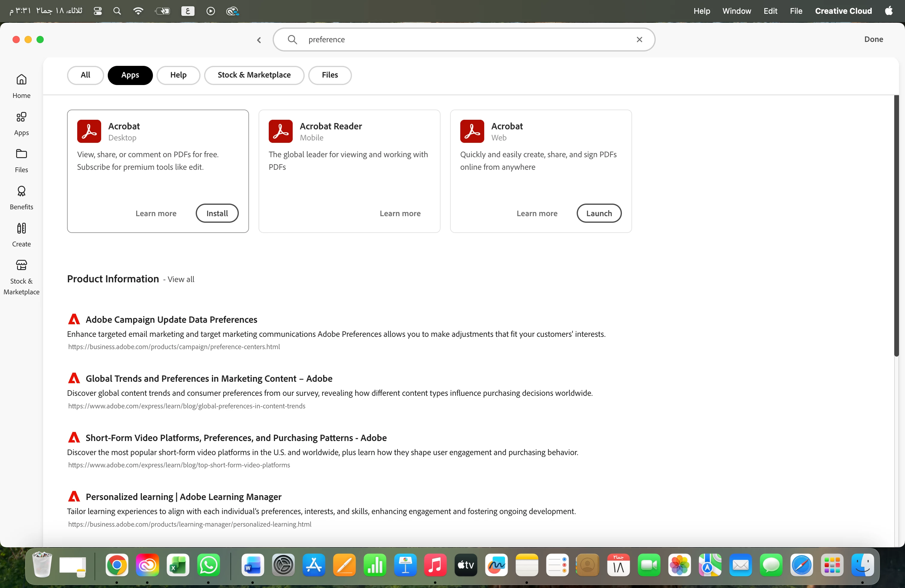Select the All filter tab
Viewport: 905px width, 588px height.
click(85, 75)
